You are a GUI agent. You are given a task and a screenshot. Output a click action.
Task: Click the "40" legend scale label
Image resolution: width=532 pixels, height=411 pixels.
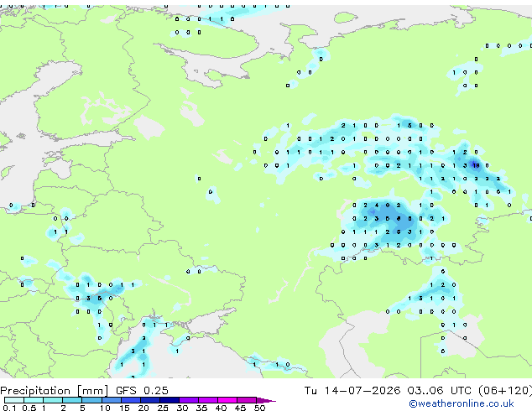point(221,408)
